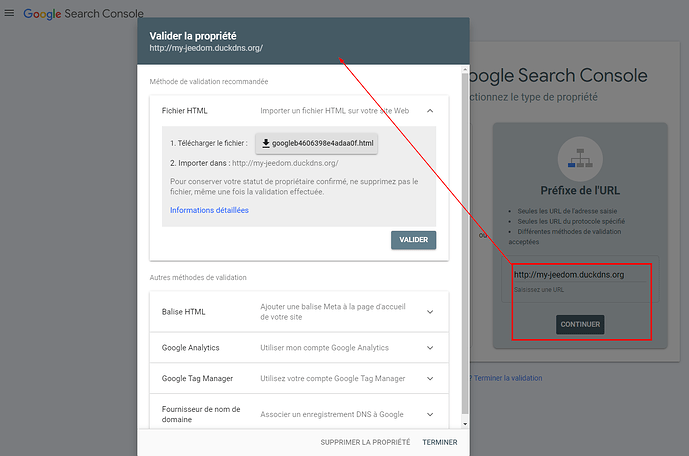The width and height of the screenshot is (689, 456).
Task: Click the scrollbar up arrow in dialog
Action: (x=465, y=69)
